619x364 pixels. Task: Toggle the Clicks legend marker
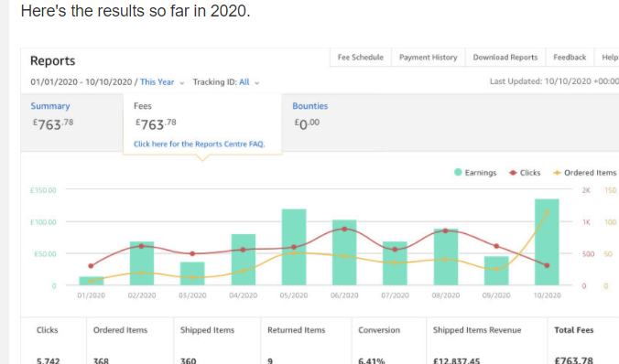coord(513,173)
